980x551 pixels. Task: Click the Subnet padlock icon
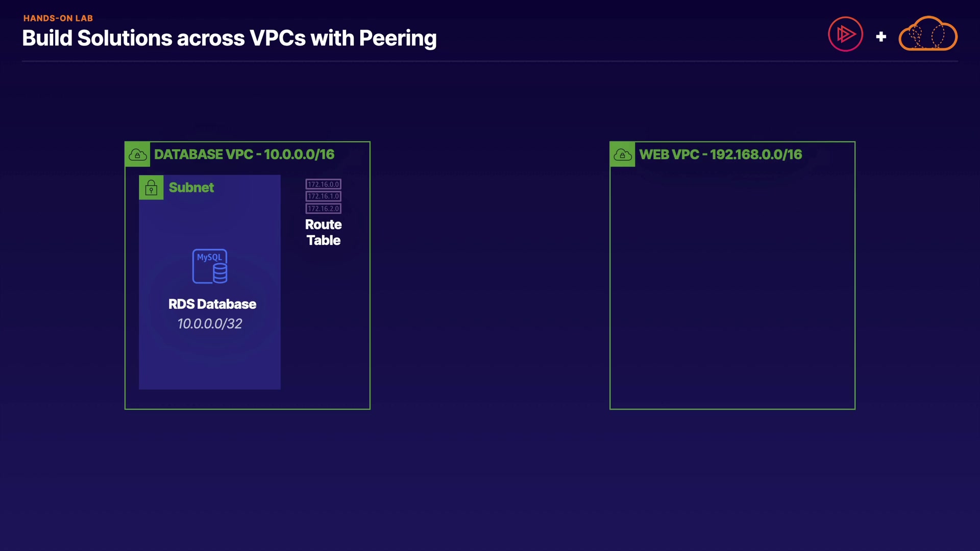(x=151, y=188)
